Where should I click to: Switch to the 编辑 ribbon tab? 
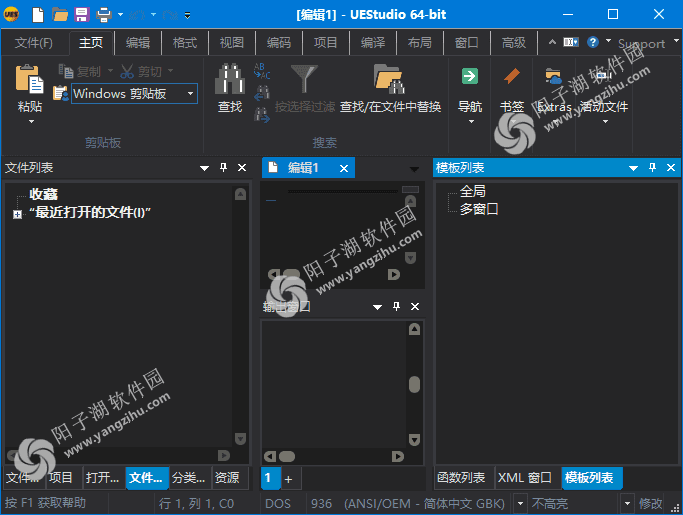tap(138, 43)
